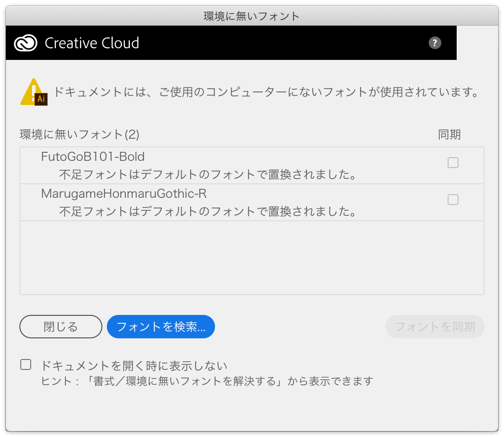
Task: Click the 閉じる button
Action: pyautogui.click(x=61, y=327)
